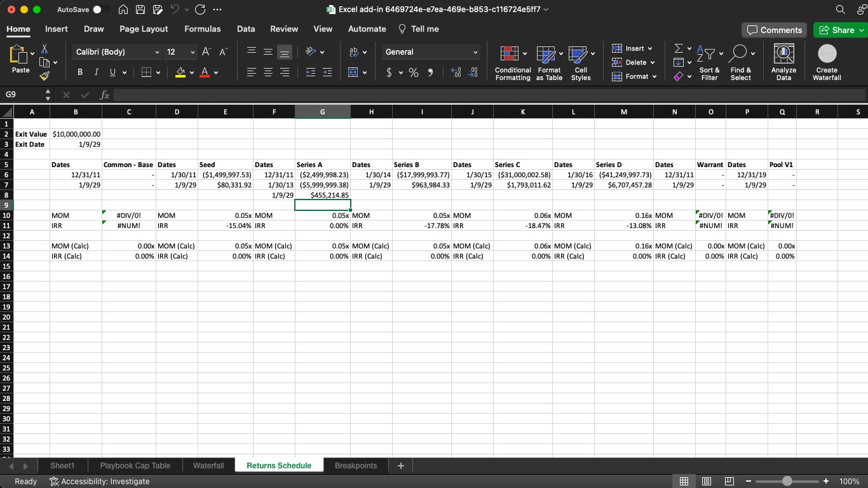This screenshot has width=868, height=488.
Task: Apply the yellow fill color
Action: [x=180, y=72]
